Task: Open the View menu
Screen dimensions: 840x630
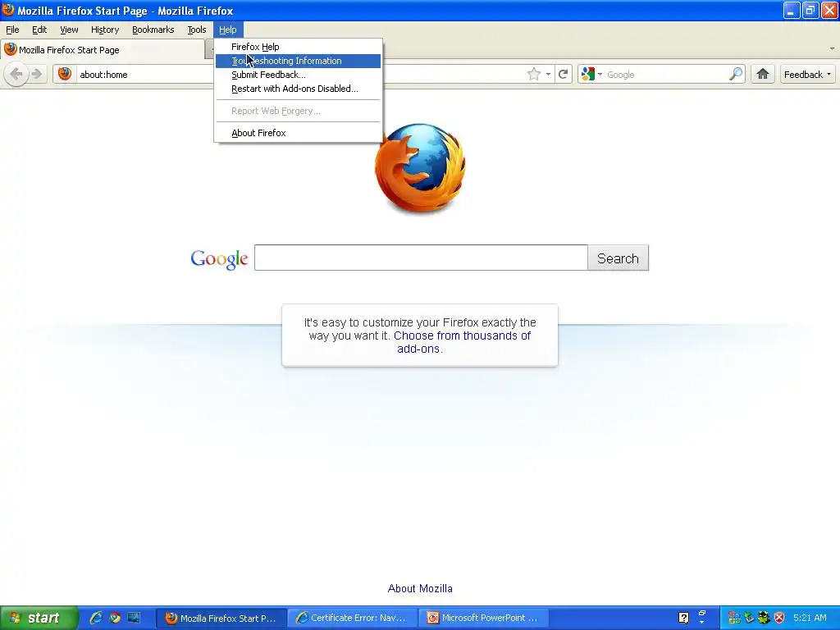Action: (x=69, y=30)
